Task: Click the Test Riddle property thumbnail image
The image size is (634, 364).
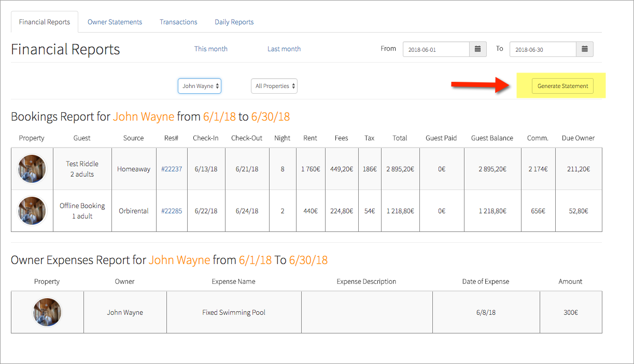Action: [32, 168]
